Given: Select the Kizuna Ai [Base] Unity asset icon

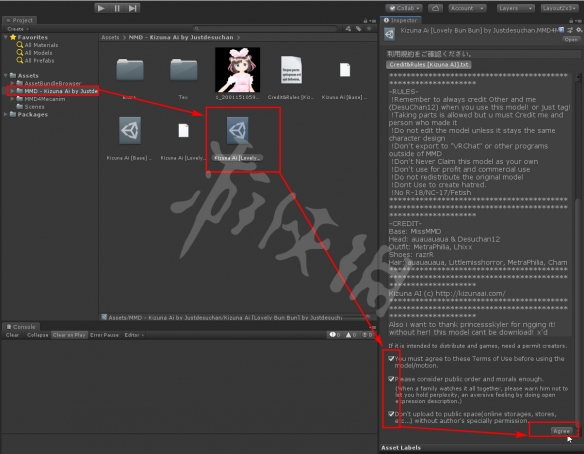Looking at the screenshot, I should tap(130, 130).
